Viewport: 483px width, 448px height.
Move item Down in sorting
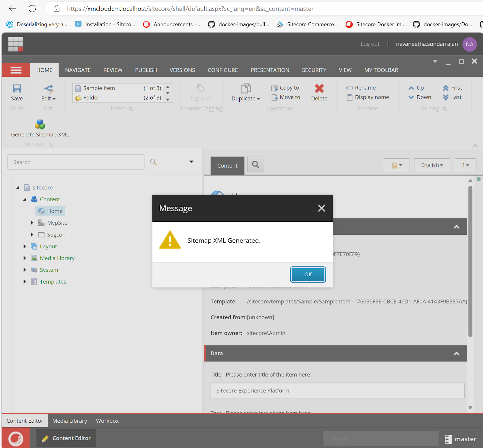[x=420, y=97]
